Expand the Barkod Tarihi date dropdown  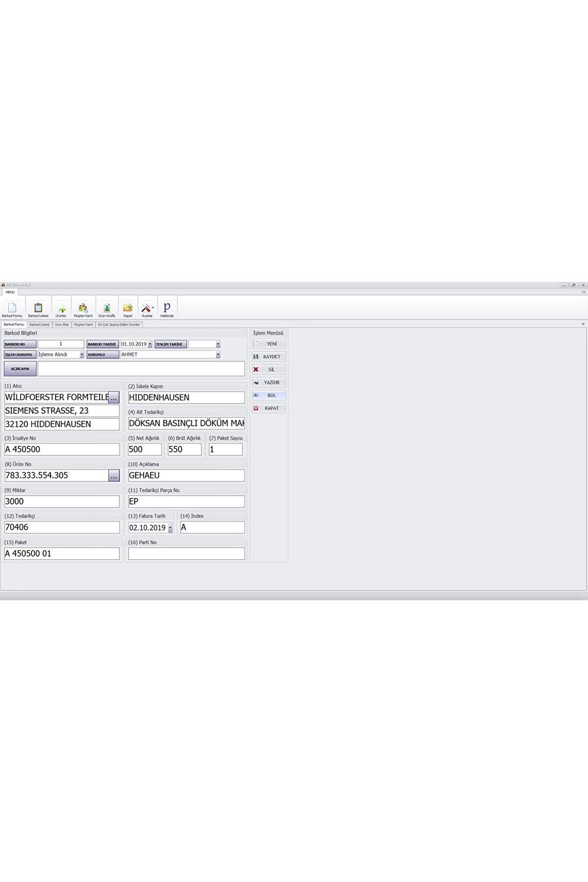point(150,344)
